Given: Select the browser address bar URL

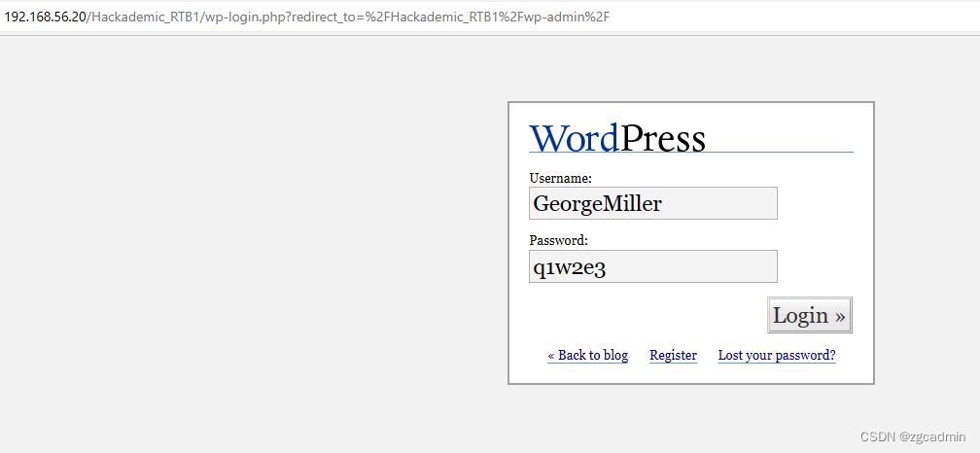Looking at the screenshot, I should [x=307, y=17].
